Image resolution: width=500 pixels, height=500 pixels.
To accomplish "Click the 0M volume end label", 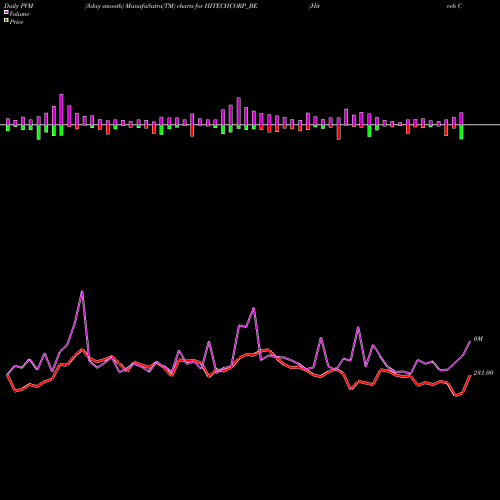I will (478, 339).
